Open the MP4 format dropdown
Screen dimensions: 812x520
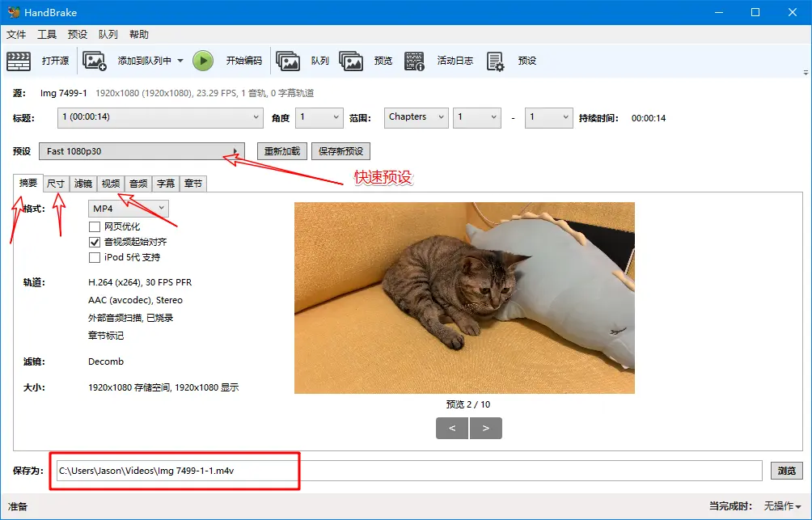click(x=129, y=208)
